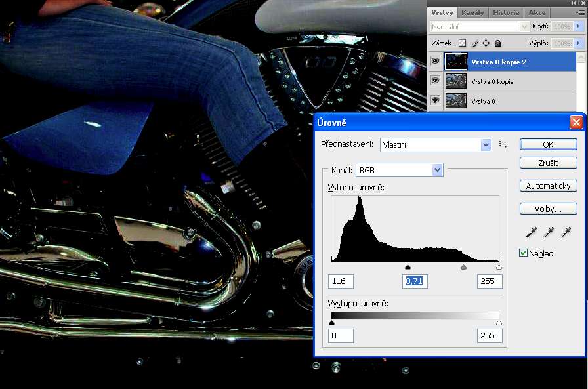
Task: Switch to the Kanály tab
Action: click(x=472, y=12)
